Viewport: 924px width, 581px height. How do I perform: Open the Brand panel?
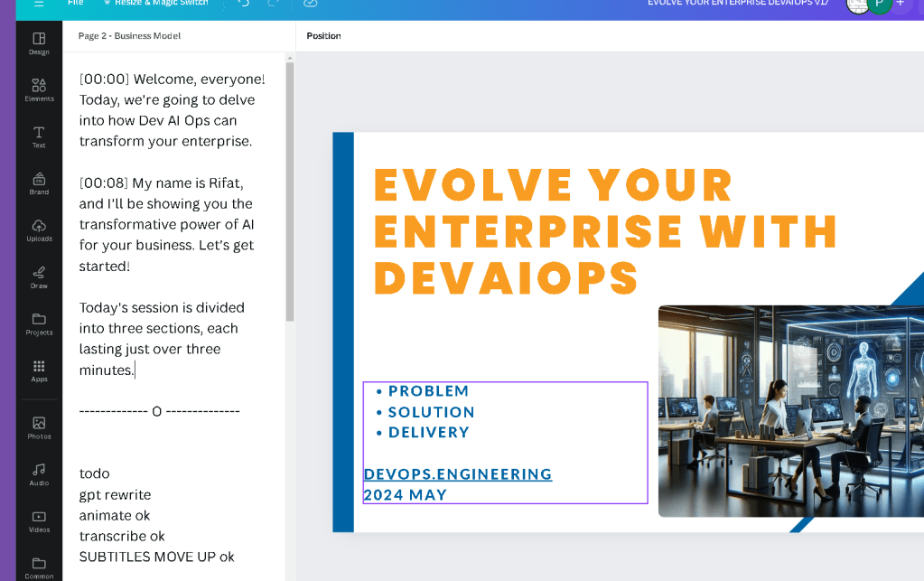(39, 183)
